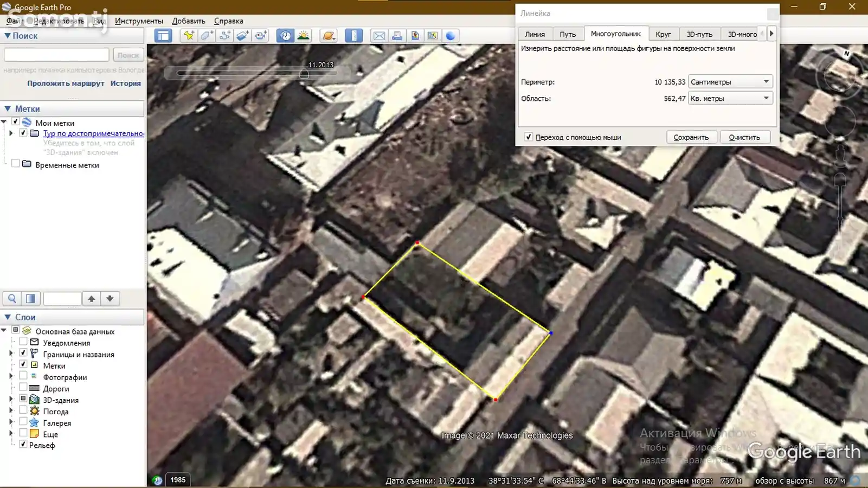The height and width of the screenshot is (488, 868).
Task: Toggle the Временные метки checkbox
Action: [15, 164]
